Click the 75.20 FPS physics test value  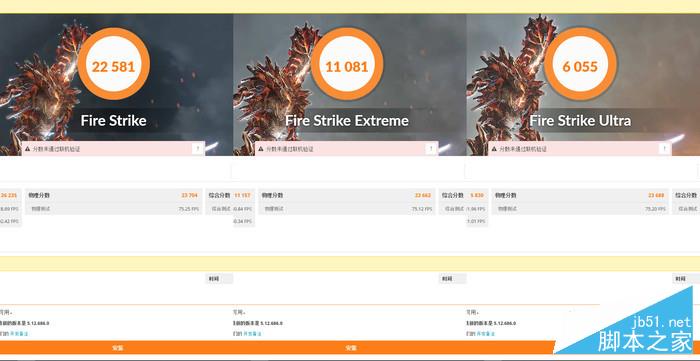click(x=656, y=208)
